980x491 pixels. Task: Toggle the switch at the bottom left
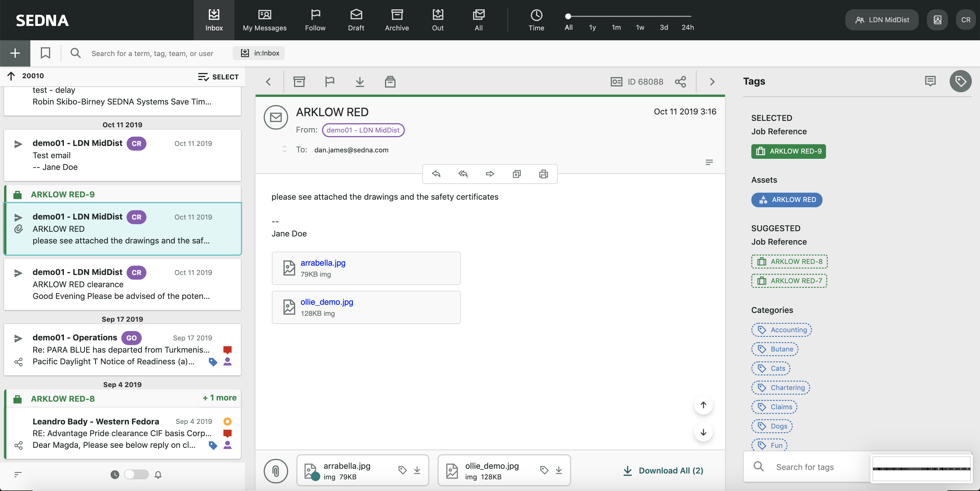[136, 475]
